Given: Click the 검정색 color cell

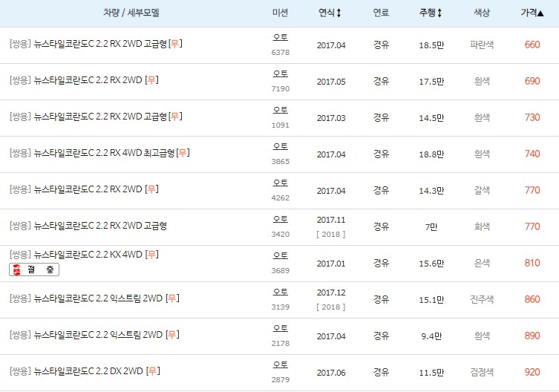Looking at the screenshot, I should pyautogui.click(x=482, y=373).
